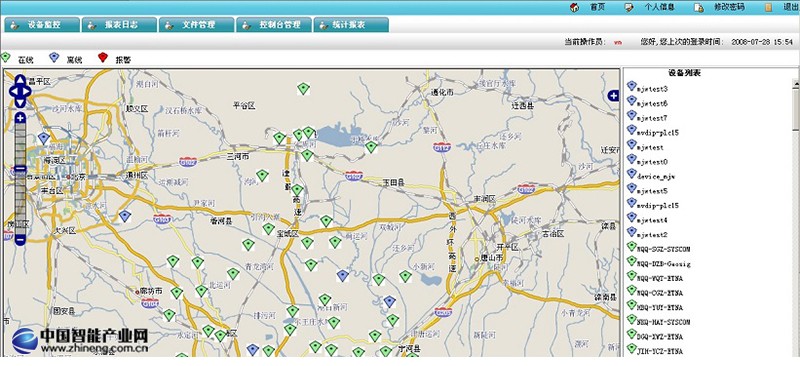This screenshot has height=366, width=800.
Task: Switch to the 文件管理 tab
Action: coord(196,25)
